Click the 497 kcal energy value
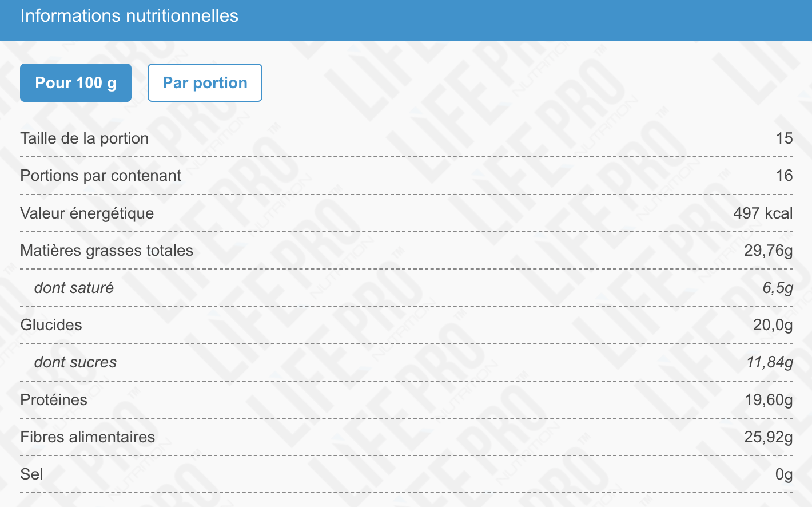 763,213
